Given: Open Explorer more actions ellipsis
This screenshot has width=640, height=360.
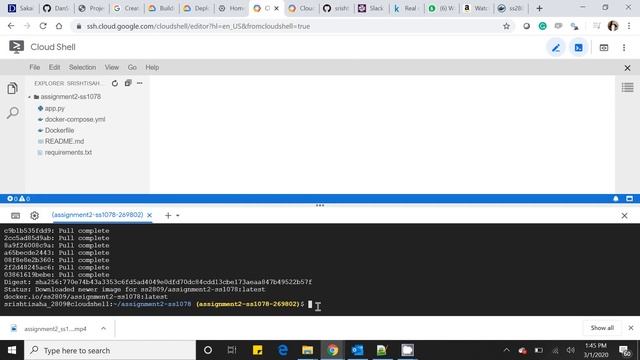Looking at the screenshot, I should click(x=140, y=83).
